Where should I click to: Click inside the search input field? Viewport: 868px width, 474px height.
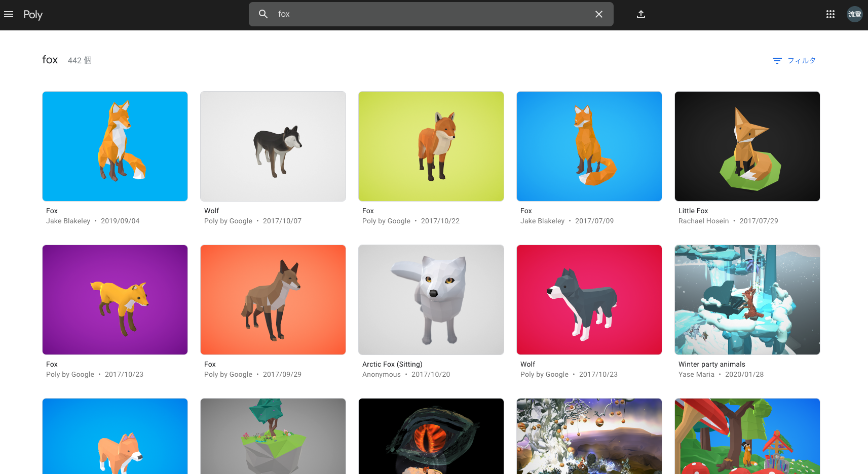coord(405,14)
